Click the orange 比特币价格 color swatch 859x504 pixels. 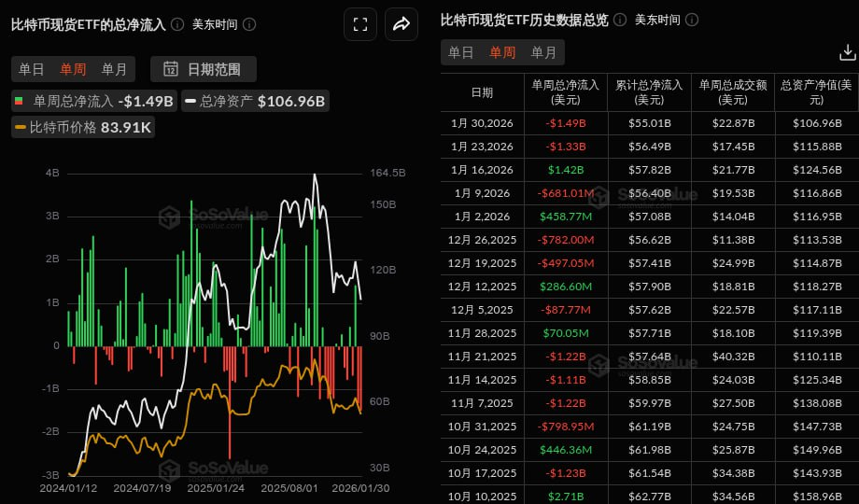21,127
